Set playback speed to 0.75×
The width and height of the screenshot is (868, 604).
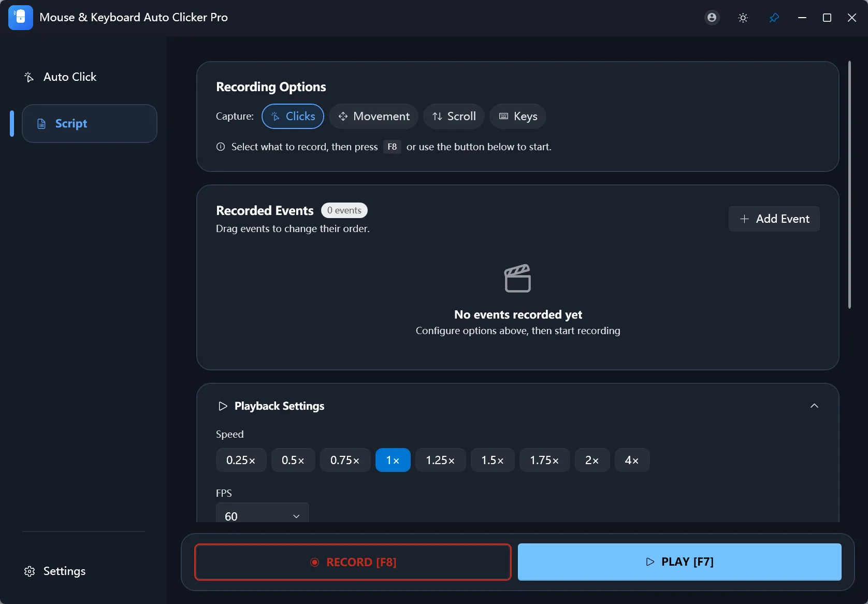345,460
